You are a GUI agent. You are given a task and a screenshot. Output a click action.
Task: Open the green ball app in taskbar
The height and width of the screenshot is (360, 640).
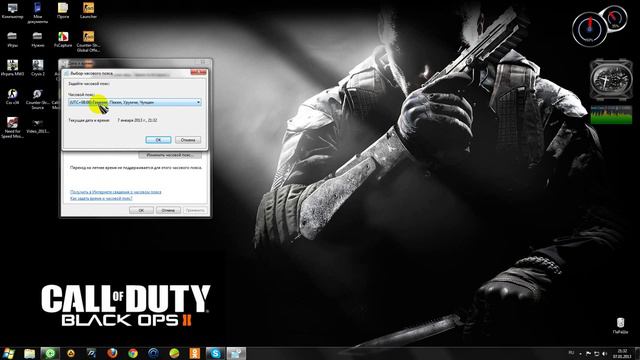pos(174,353)
